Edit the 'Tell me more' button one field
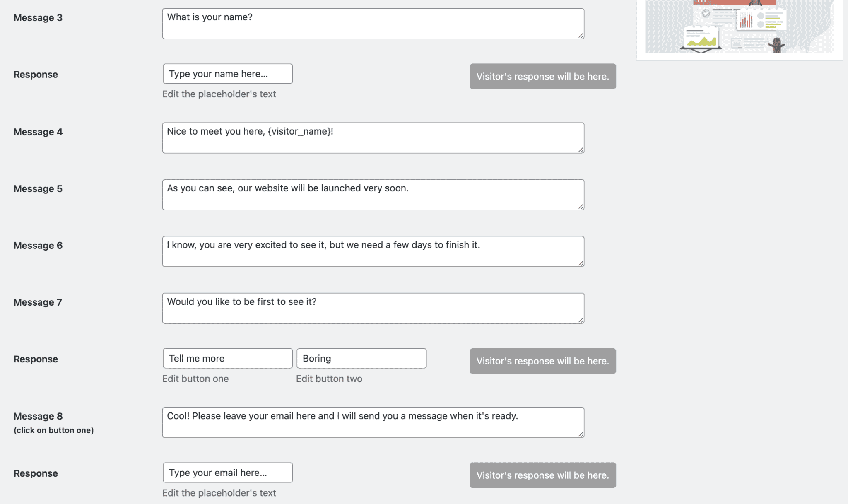The image size is (848, 504). pos(228,358)
